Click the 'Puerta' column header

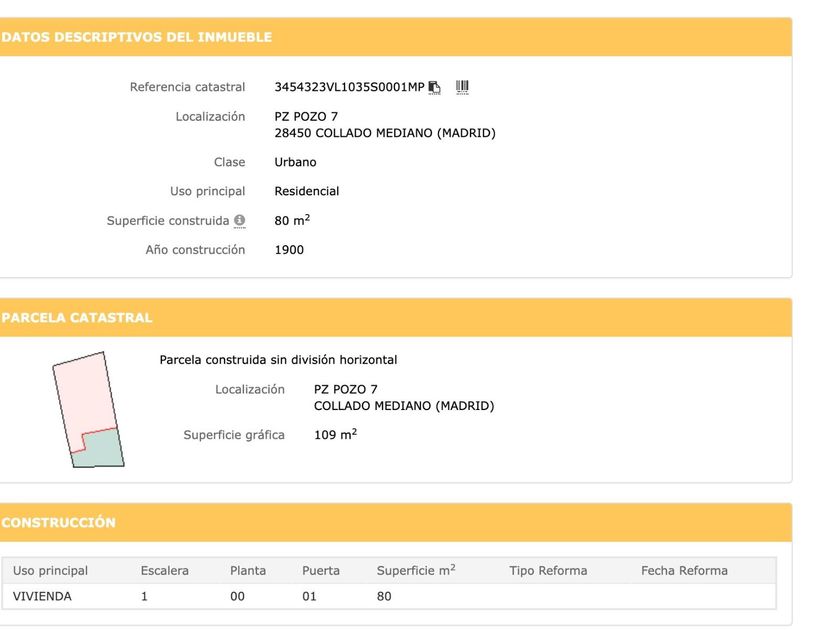[321, 571]
